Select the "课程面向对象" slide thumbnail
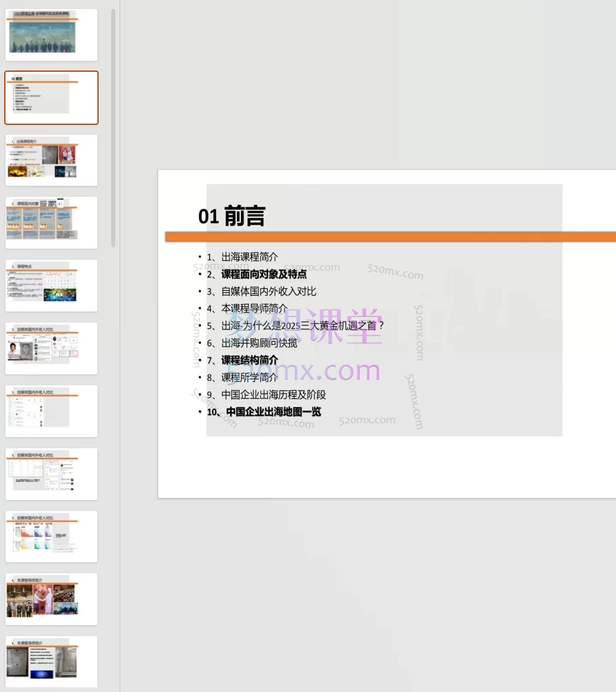This screenshot has width=616, height=692. [51, 222]
